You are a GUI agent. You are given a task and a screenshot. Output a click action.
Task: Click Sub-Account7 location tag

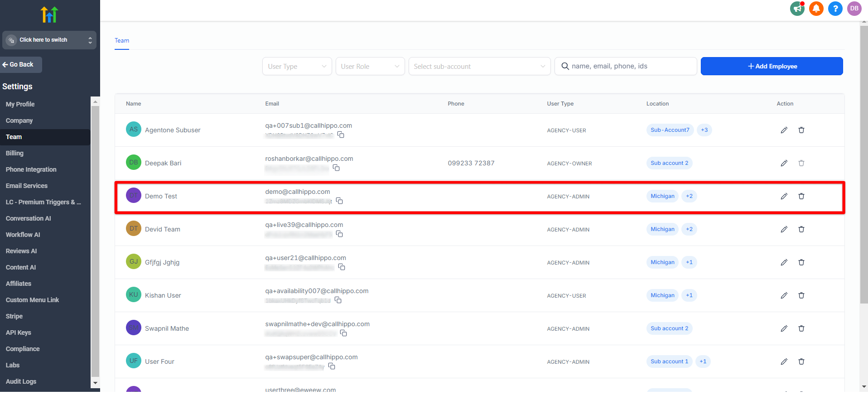coord(670,130)
